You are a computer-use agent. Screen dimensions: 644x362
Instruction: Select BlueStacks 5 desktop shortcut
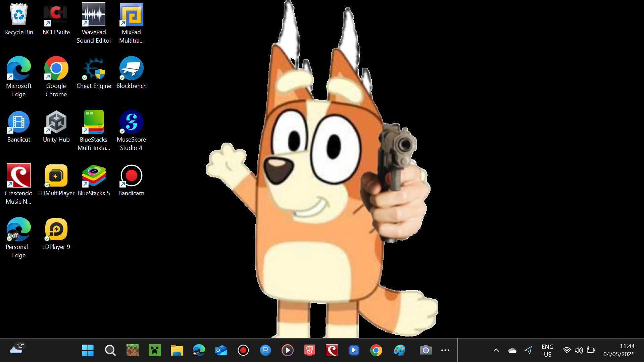tap(94, 180)
